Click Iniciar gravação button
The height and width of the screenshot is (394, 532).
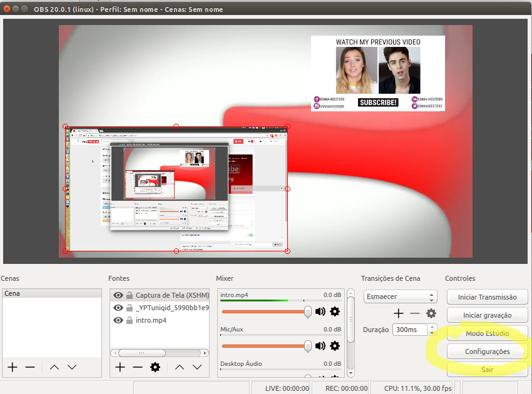pyautogui.click(x=487, y=315)
